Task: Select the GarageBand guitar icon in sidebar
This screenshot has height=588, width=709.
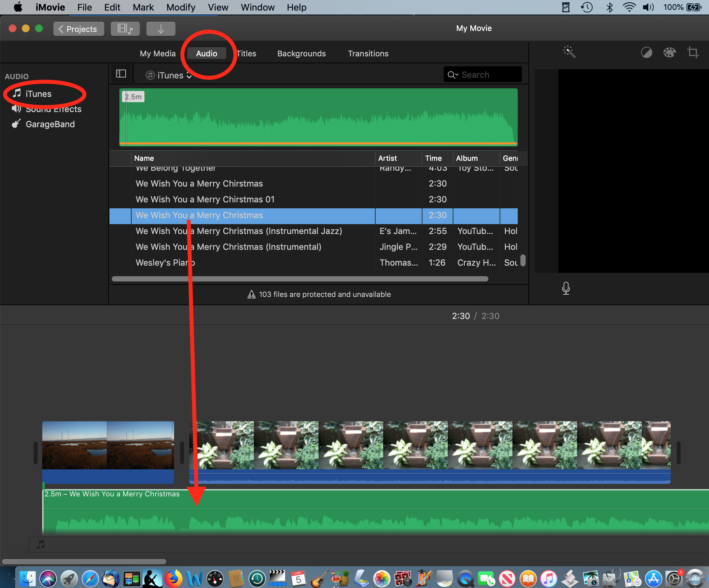Action: pyautogui.click(x=16, y=124)
